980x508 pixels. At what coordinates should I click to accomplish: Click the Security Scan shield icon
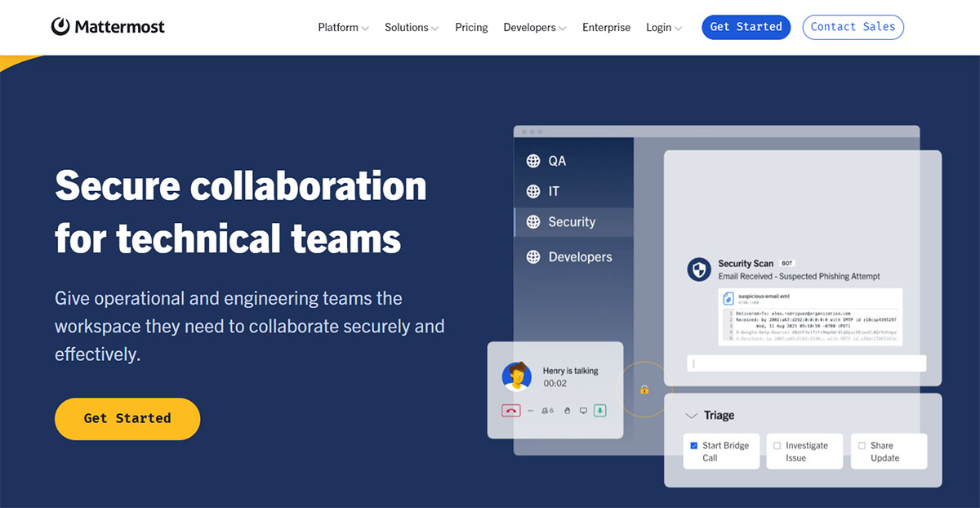(699, 270)
